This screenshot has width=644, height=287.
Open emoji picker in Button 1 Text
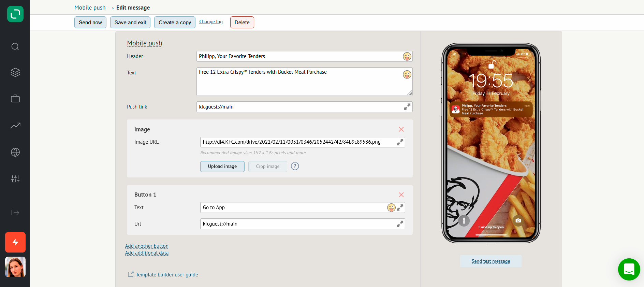(391, 207)
